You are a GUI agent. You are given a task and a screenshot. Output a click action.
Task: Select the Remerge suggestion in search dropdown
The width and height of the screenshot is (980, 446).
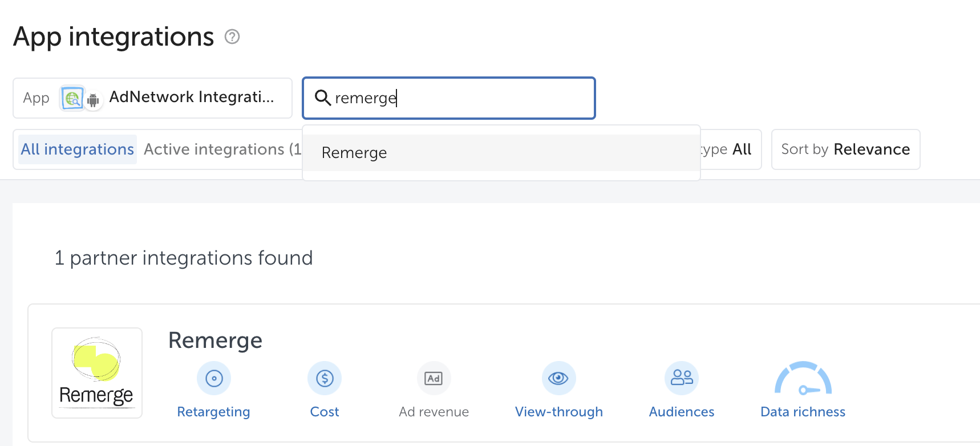point(354,153)
